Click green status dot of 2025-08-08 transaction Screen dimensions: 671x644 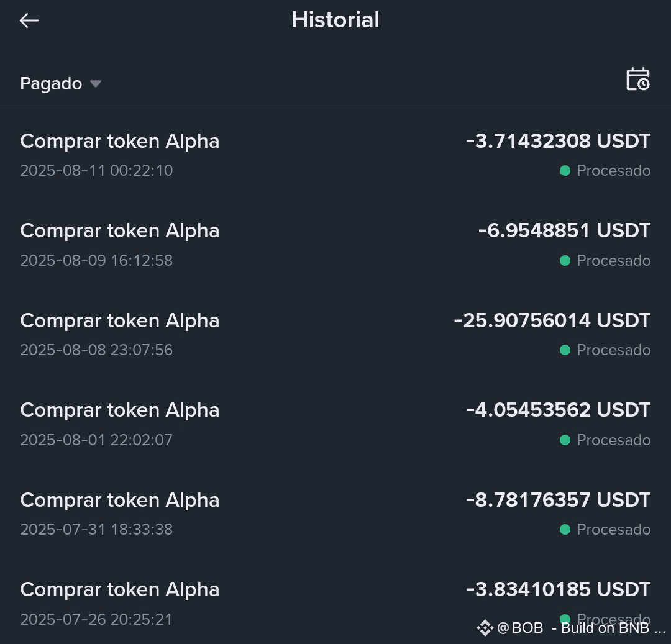point(565,350)
